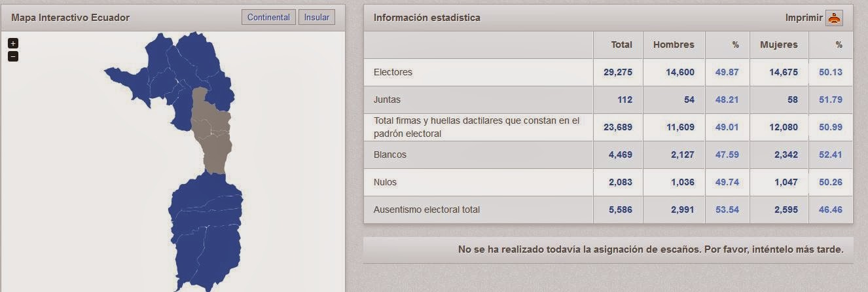Click the Mujeres column header
868x292 pixels.
pos(779,45)
